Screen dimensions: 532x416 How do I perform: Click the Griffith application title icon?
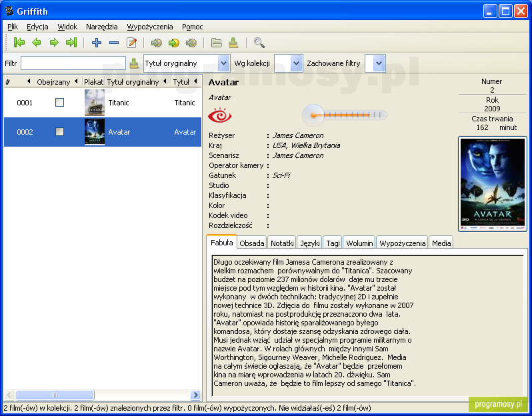click(x=9, y=11)
